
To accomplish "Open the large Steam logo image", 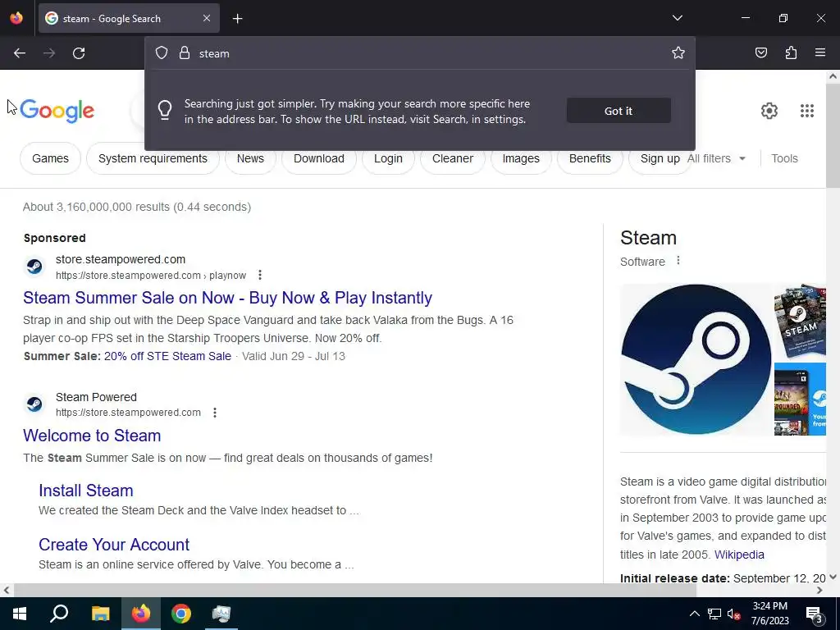I will [x=696, y=359].
